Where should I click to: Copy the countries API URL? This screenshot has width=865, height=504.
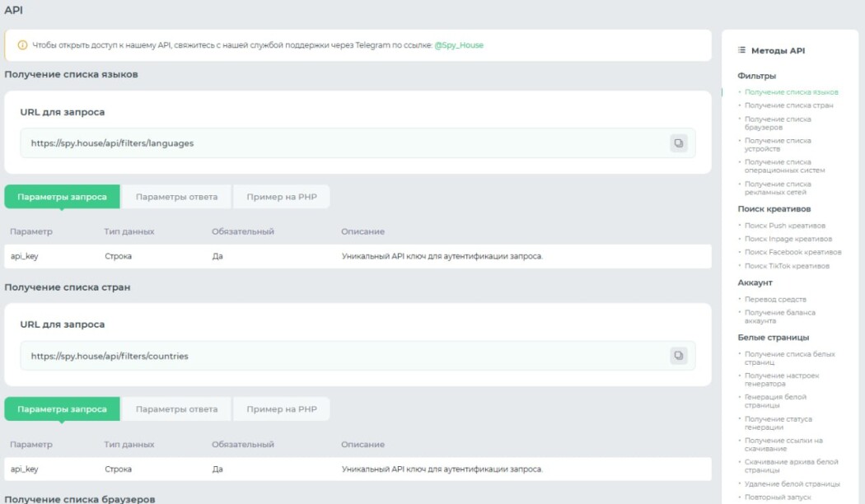point(679,356)
